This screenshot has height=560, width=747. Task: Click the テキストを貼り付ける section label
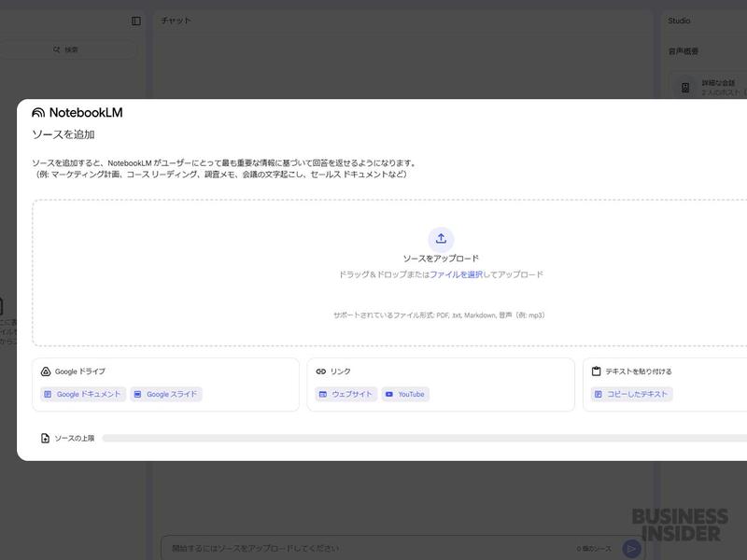click(639, 371)
